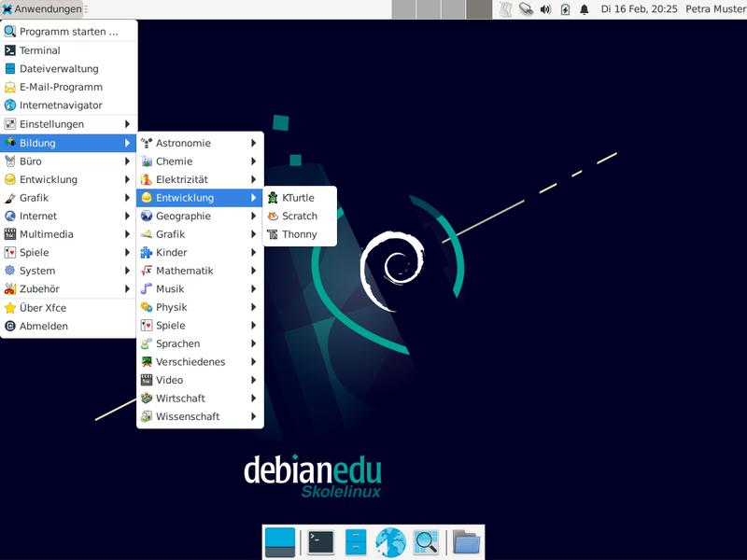The image size is (747, 560).
Task: Click the Internet globe icon in main menu
Action: pos(10,216)
